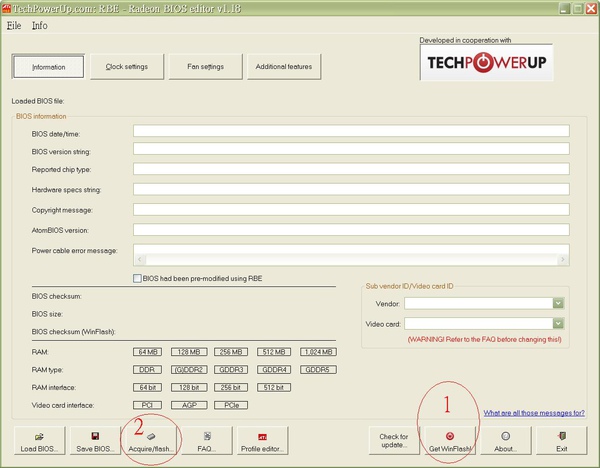Select the GDDR3 RAM type indicator
The image size is (600, 468).
pyautogui.click(x=231, y=370)
